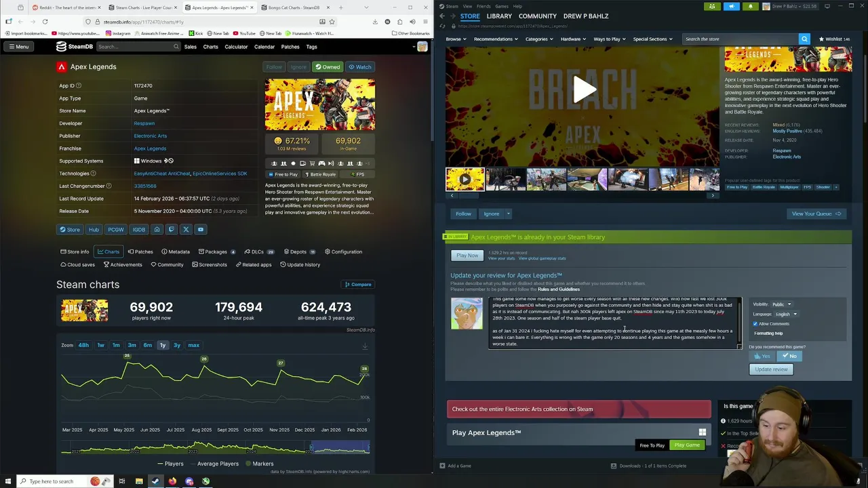Expand the Ways to Play dropdown
The width and height of the screenshot is (868, 488).
(610, 39)
